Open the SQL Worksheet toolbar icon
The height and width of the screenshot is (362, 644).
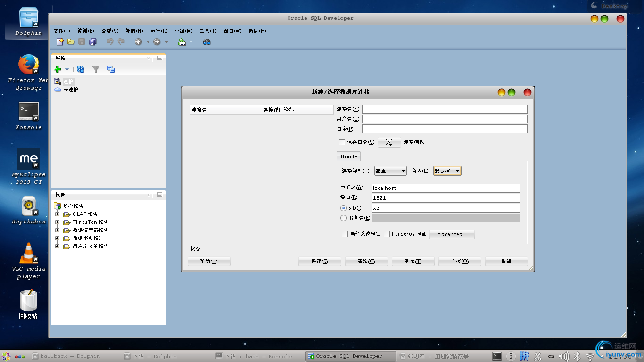(182, 42)
